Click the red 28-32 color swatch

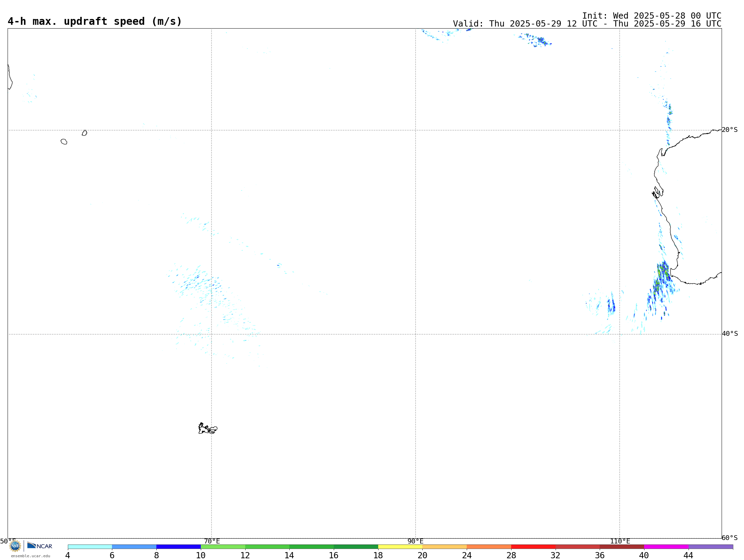[533, 547]
